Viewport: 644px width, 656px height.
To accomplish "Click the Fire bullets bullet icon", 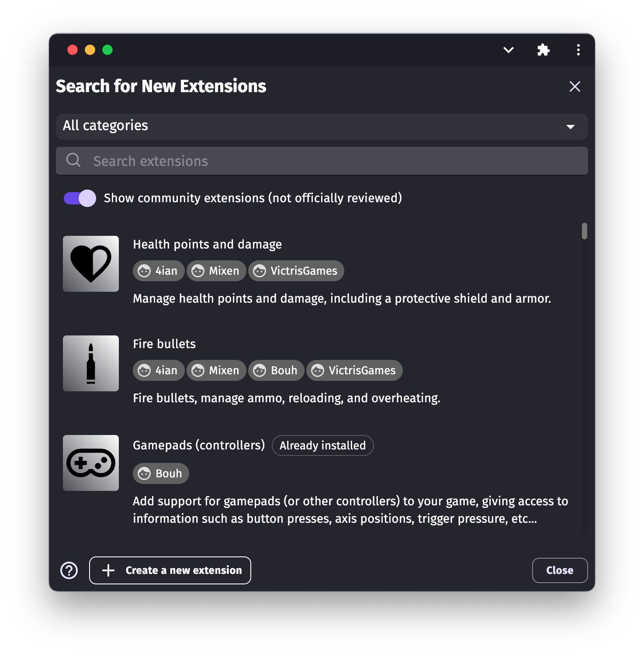I will tap(91, 363).
